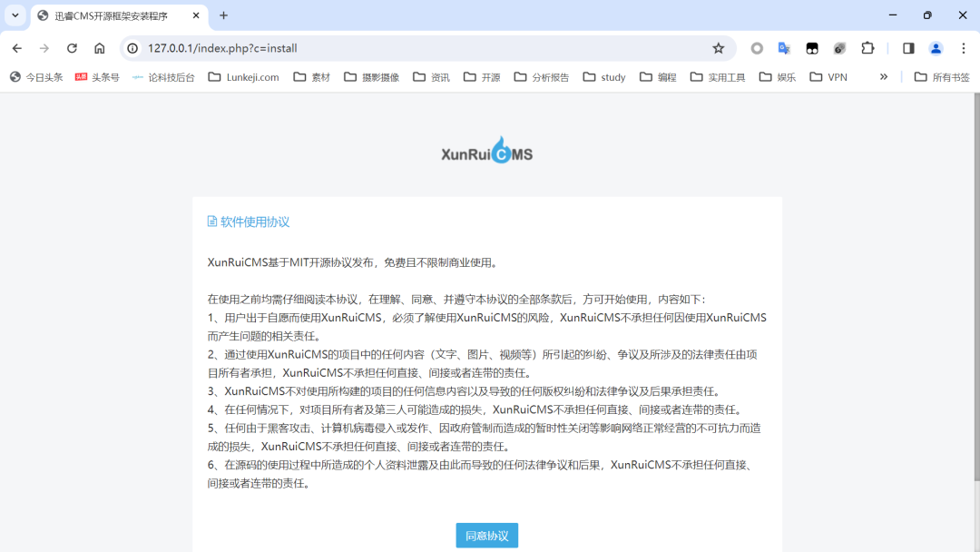Click the browser profile avatar icon
Viewport: 980px width, 552px height.
936,47
